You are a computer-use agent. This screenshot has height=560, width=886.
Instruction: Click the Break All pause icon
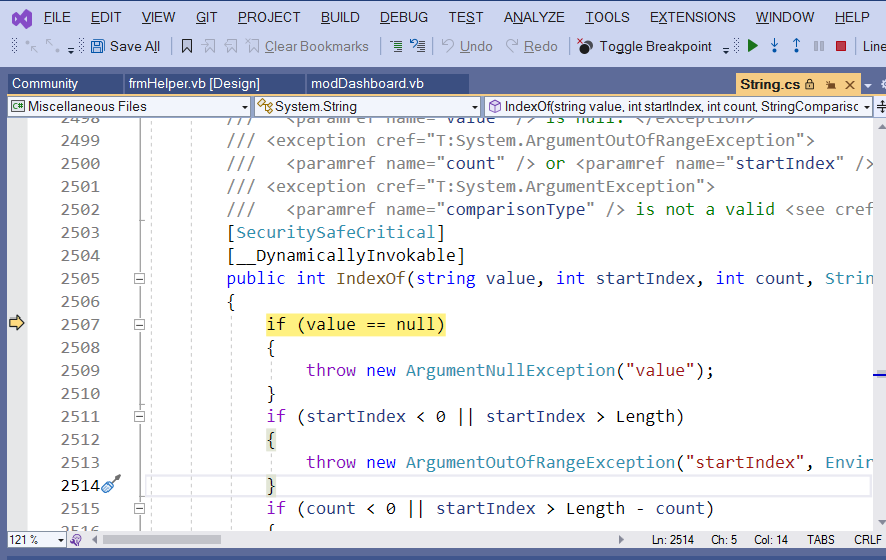coord(819,46)
